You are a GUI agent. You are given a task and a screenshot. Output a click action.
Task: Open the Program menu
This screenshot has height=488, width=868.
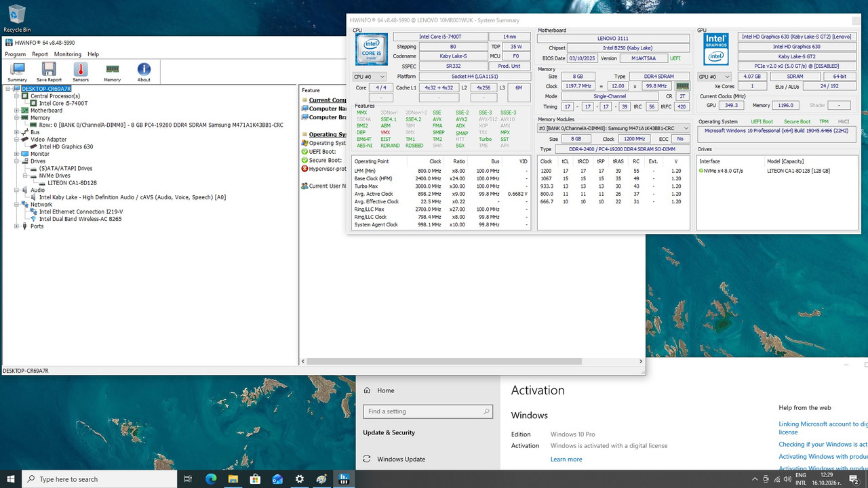point(15,54)
